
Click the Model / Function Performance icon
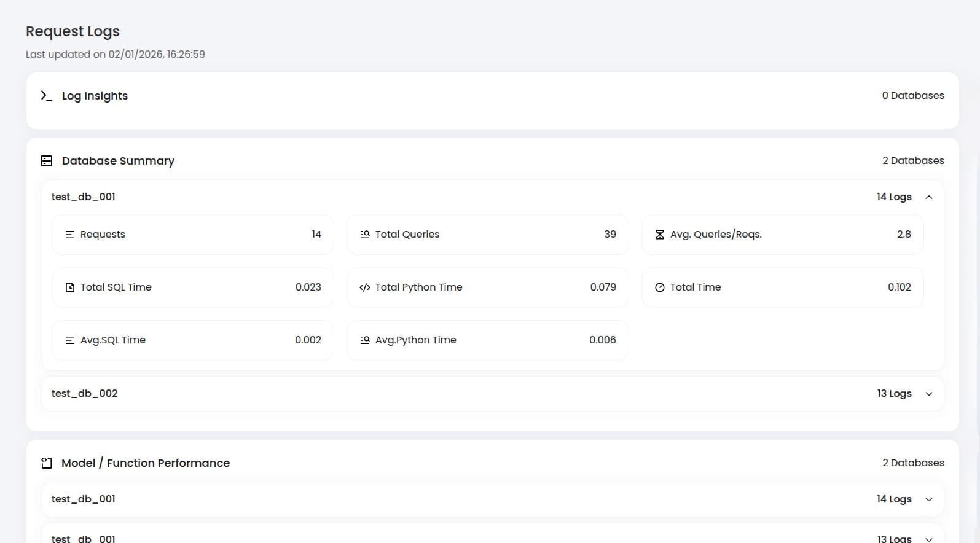(x=47, y=463)
